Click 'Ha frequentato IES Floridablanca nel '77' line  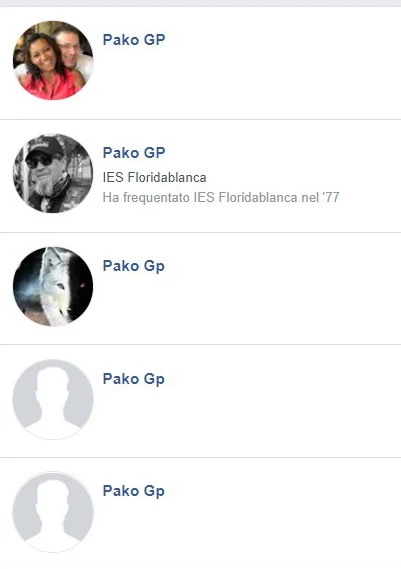221,197
